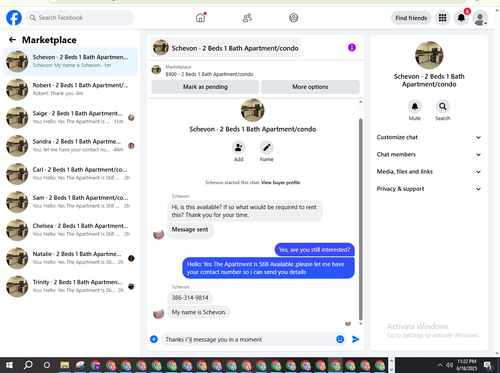Open Windows Start menu

(x=9, y=365)
